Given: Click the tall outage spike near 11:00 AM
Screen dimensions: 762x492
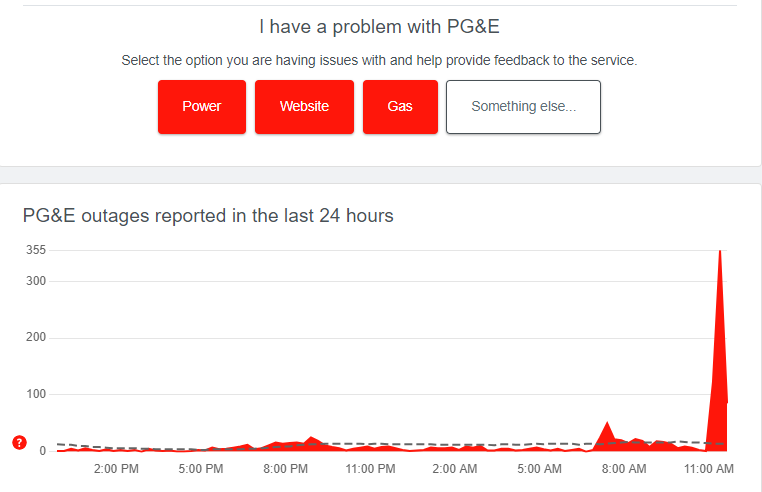Looking at the screenshot, I should [719, 350].
